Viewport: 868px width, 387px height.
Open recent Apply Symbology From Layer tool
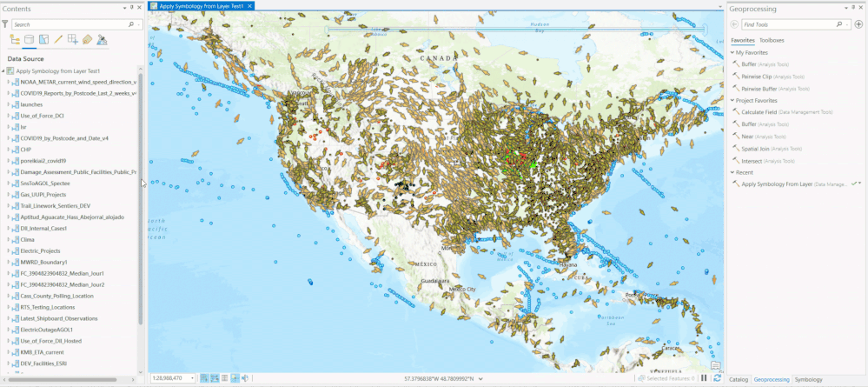click(x=778, y=184)
